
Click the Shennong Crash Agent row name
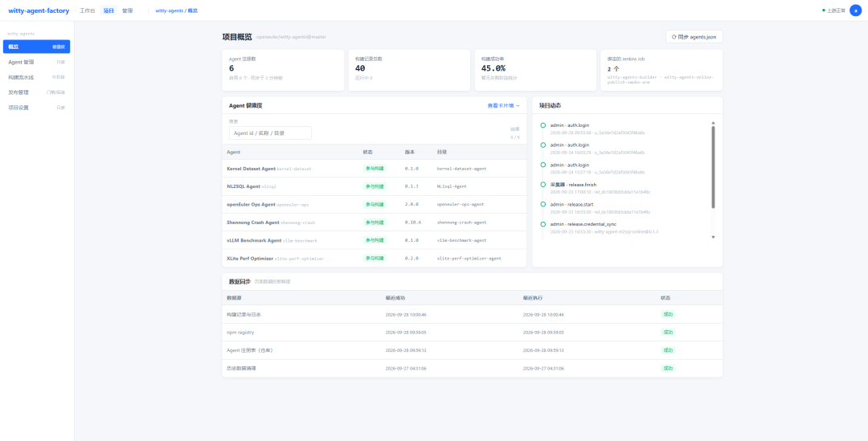(253, 223)
